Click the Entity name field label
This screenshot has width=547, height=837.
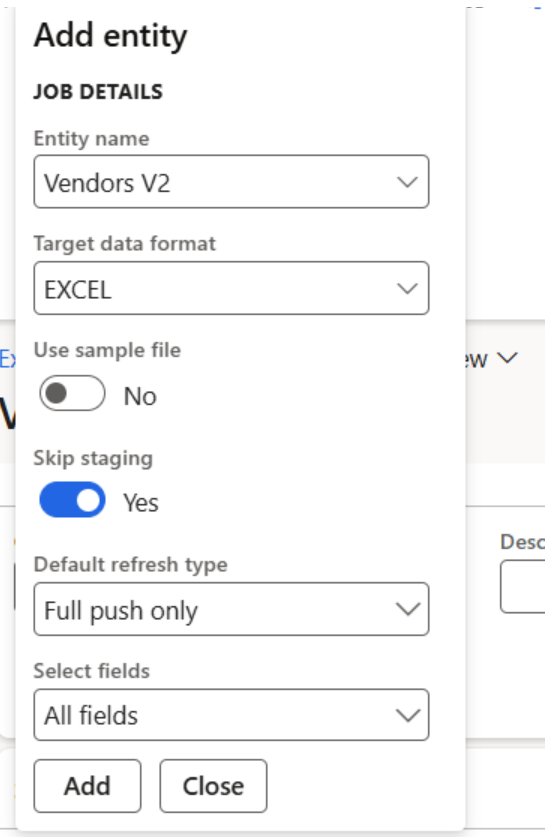tap(91, 139)
